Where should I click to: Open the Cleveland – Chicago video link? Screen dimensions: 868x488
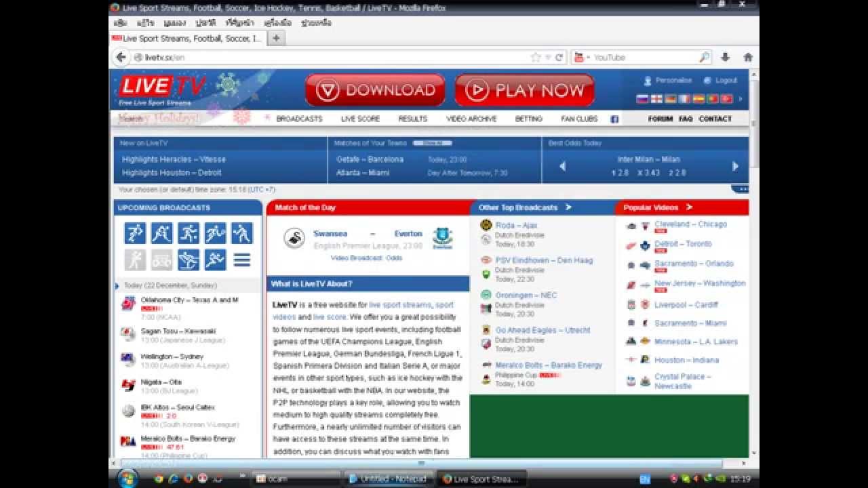click(690, 224)
